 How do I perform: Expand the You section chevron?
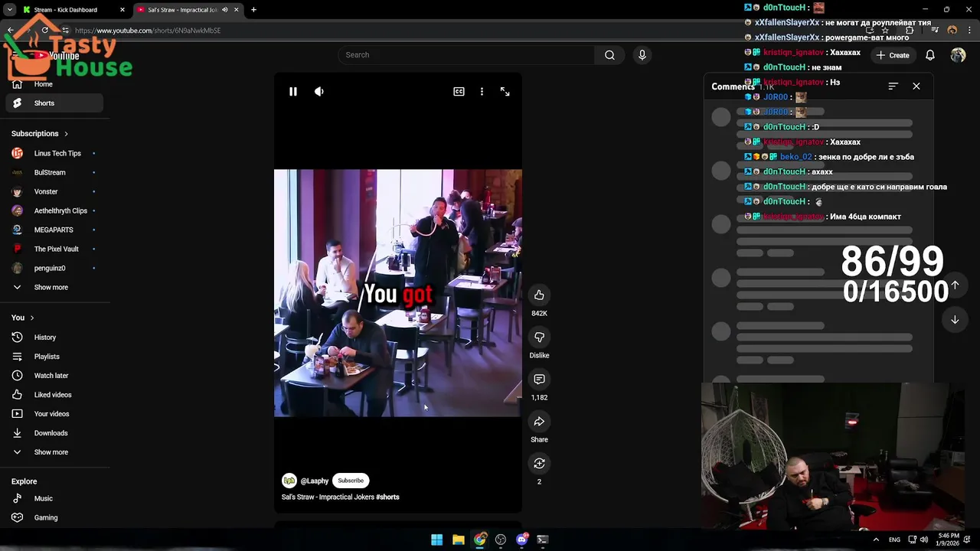coord(32,318)
